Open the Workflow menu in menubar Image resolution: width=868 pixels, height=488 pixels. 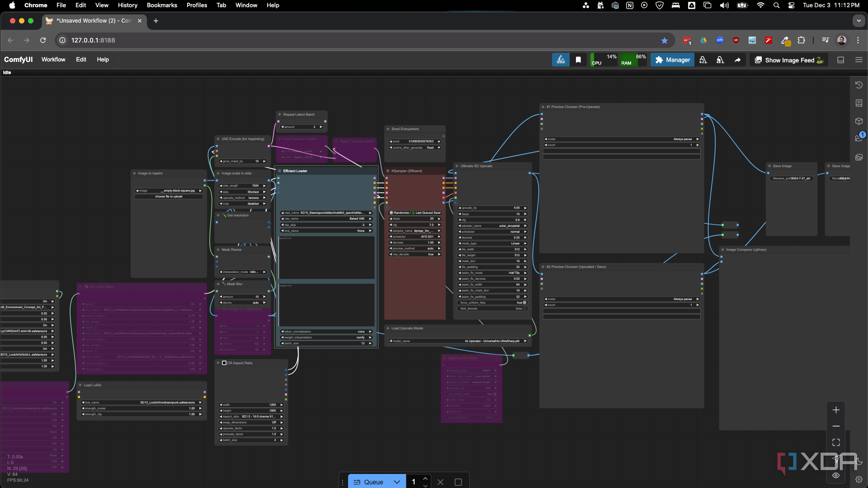(53, 59)
